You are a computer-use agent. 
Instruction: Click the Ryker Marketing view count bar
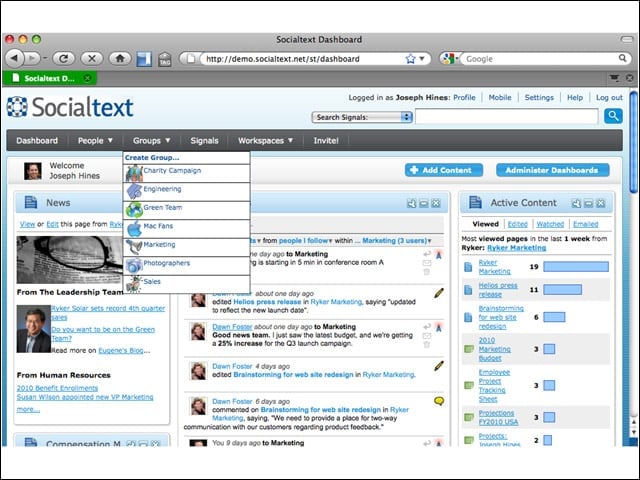576,267
